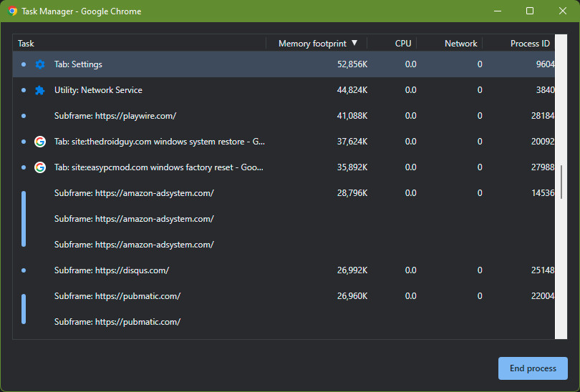Click process ID 25148
The width and height of the screenshot is (580, 392).
tap(543, 270)
